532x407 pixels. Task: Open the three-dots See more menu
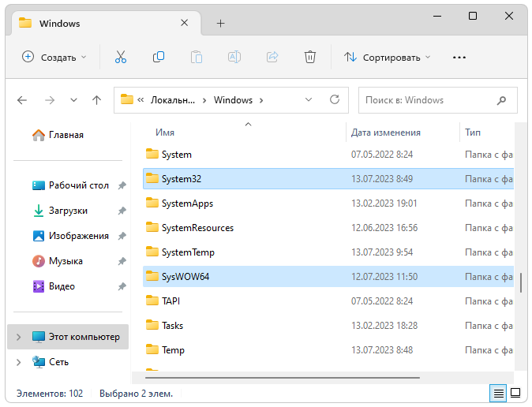[x=459, y=58]
